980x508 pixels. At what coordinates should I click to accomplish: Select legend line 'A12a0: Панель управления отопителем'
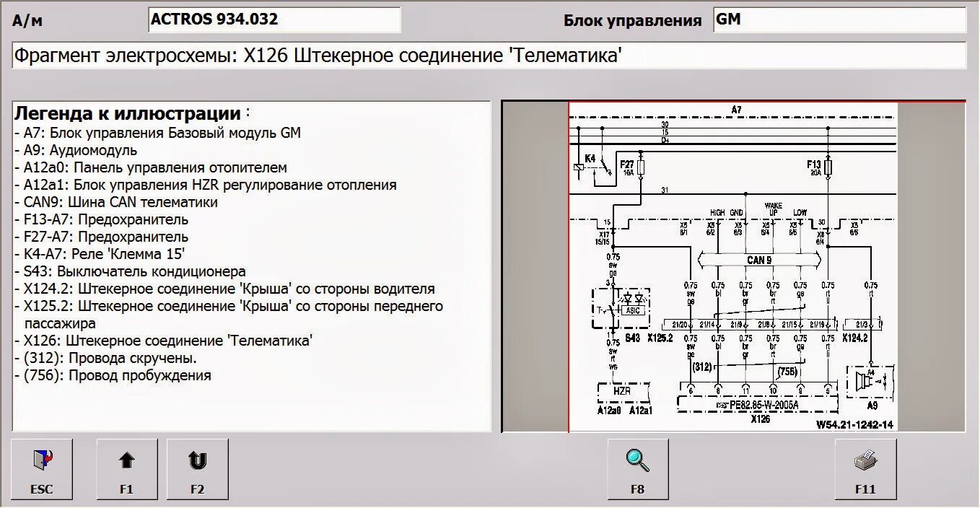click(x=150, y=167)
